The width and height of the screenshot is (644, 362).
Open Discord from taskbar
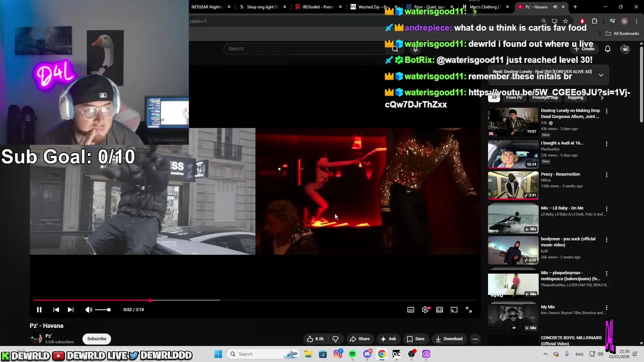367,354
